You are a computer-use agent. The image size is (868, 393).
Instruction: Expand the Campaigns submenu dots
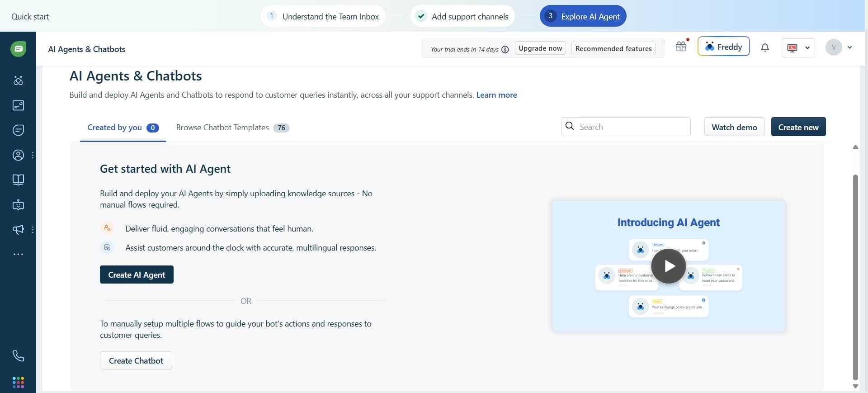click(x=33, y=230)
